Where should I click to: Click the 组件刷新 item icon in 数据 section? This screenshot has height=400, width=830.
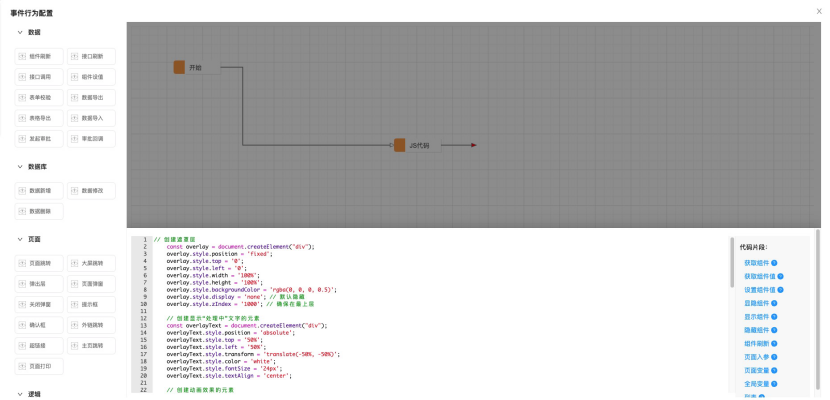(x=22, y=56)
